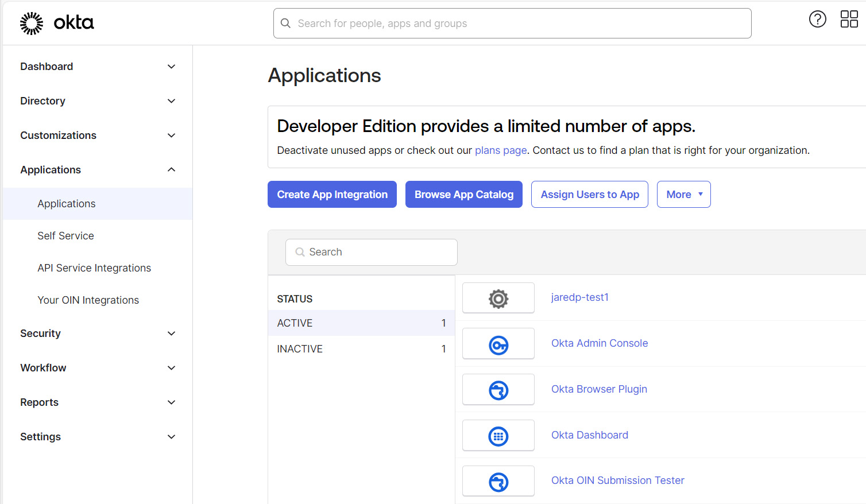Click the Okta Dashboard grid app icon

point(498,435)
